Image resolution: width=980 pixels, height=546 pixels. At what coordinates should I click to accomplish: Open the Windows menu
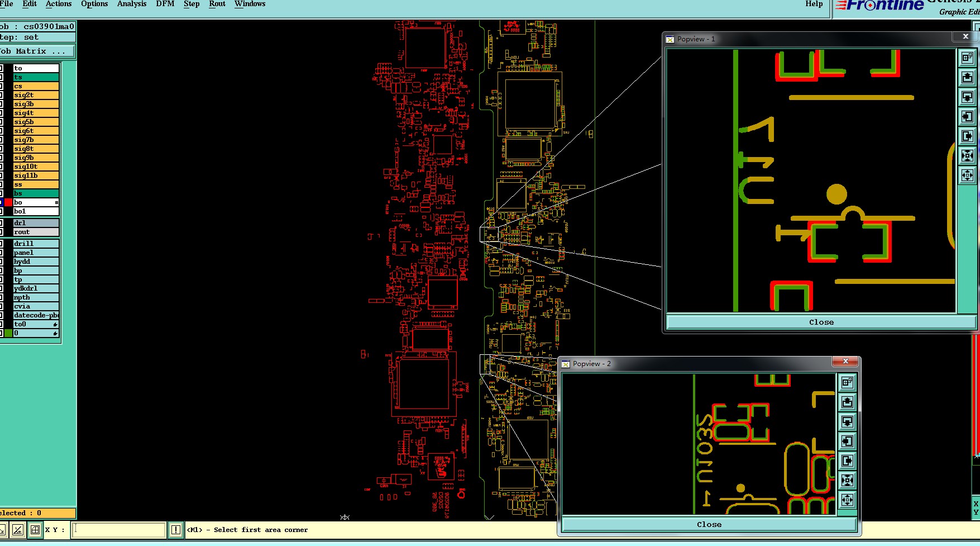[250, 4]
